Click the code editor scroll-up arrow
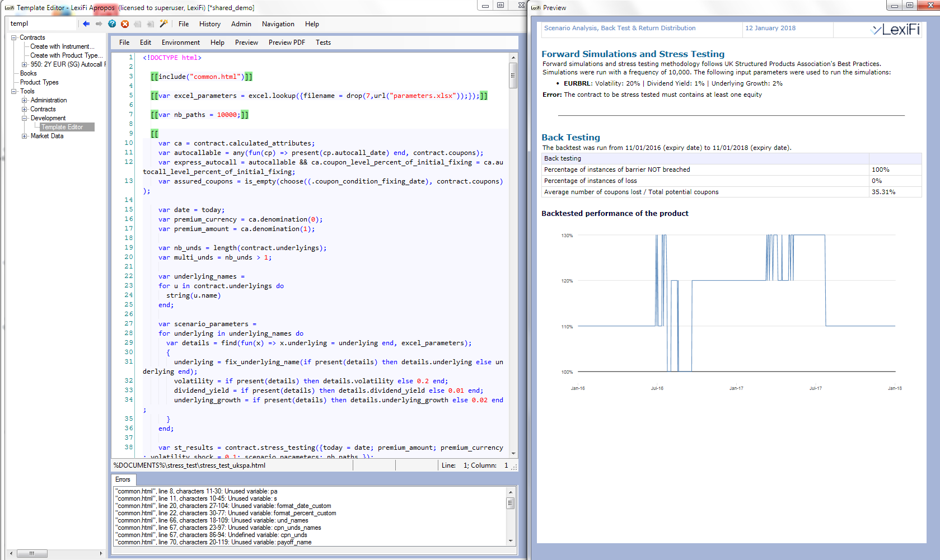Viewport: 940px width, 560px height. (513, 58)
